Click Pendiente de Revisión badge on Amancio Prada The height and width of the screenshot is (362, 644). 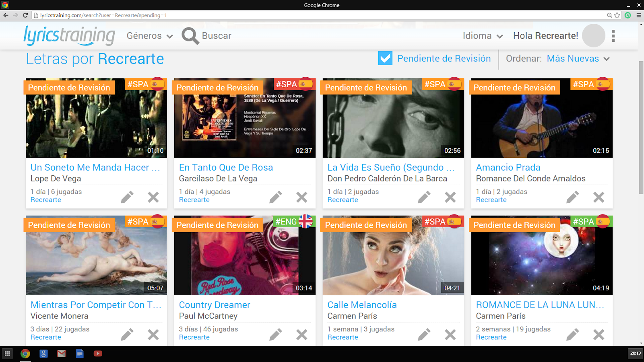click(x=514, y=88)
